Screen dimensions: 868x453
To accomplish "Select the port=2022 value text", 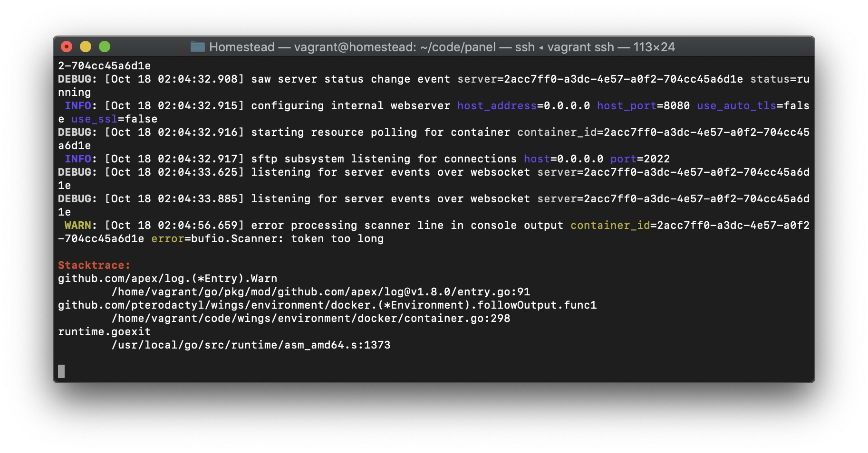I will pyautogui.click(x=640, y=159).
